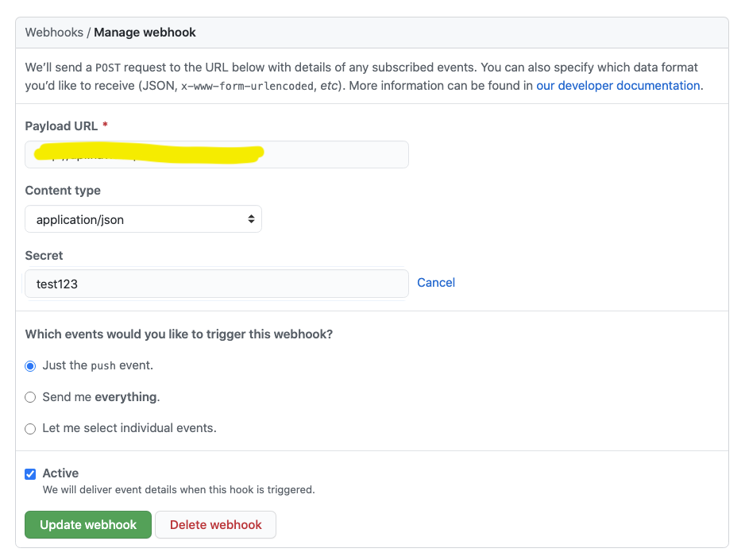745x560 pixels.
Task: Click the 'Manage webhook' breadcrumb title
Action: 145,33
